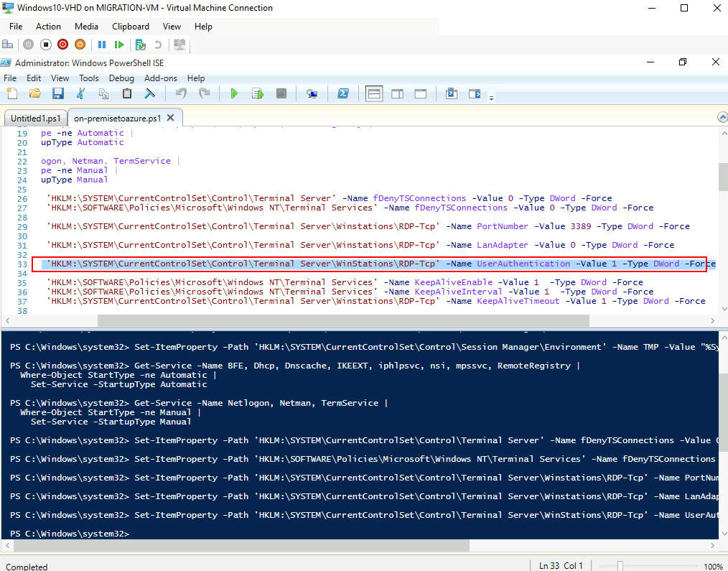Open the Edit menu in ISE
Image resolution: width=728 pixels, height=571 pixels.
click(x=34, y=78)
